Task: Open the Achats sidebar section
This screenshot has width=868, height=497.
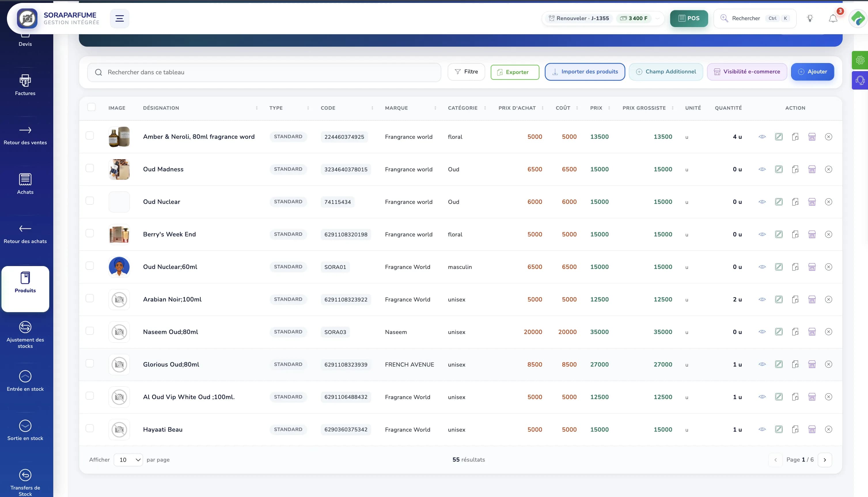Action: pos(25,184)
